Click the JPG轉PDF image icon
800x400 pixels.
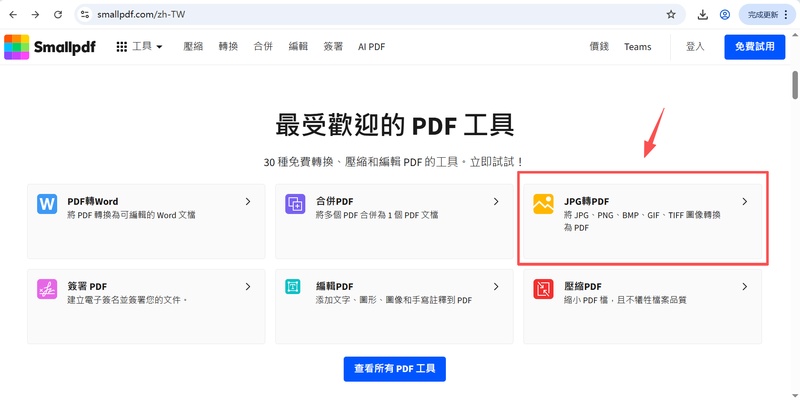tap(543, 204)
